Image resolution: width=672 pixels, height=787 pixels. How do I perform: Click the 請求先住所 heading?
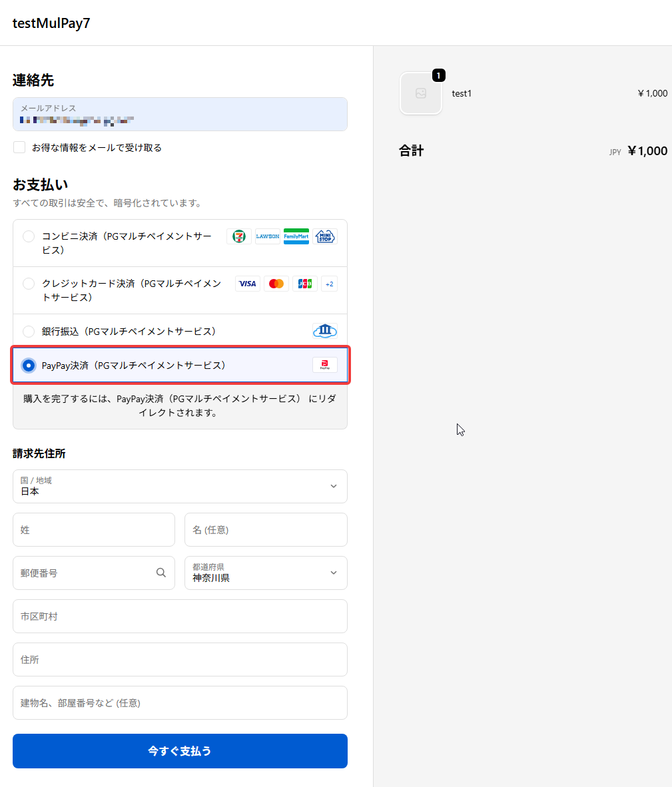point(39,453)
